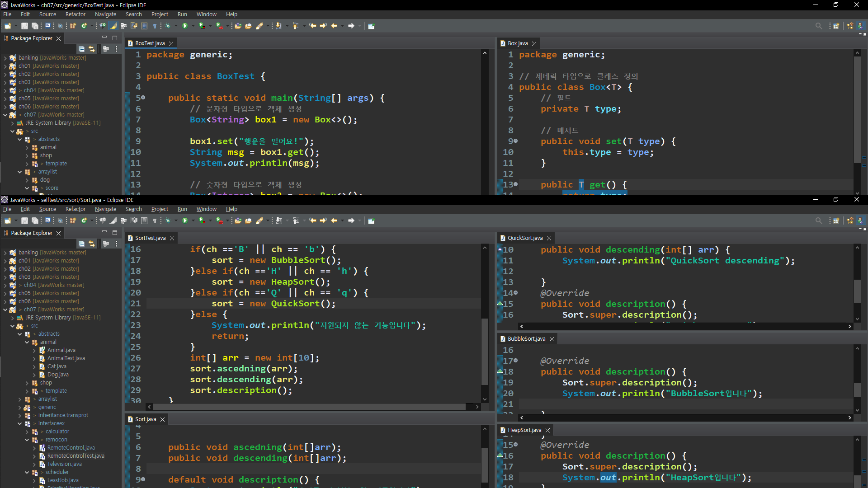The image size is (868, 488).
Task: Toggle Link with Editor in lower Package Explorer
Action: 92,244
